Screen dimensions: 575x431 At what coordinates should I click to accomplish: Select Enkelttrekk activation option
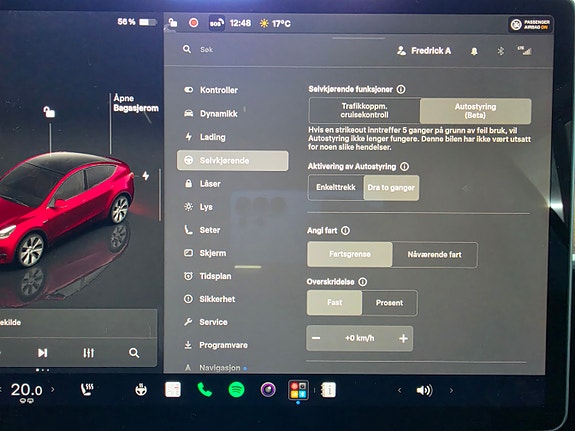[x=336, y=187]
